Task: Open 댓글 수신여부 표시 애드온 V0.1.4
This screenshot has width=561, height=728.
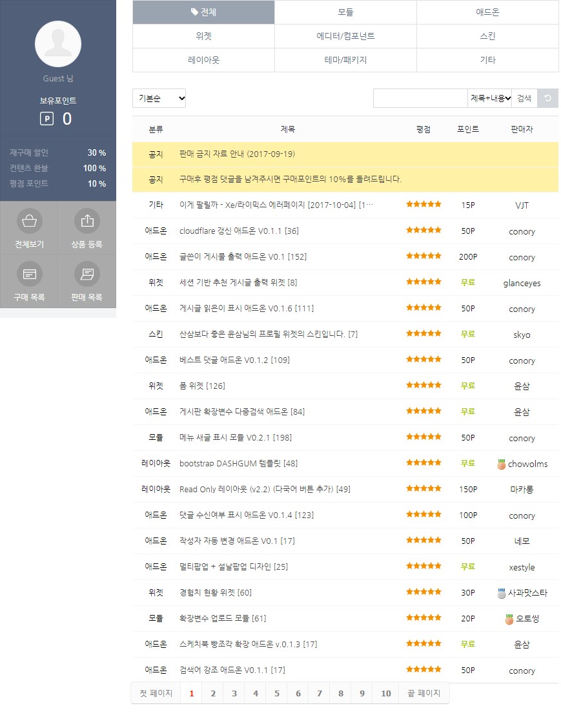Action: click(x=247, y=515)
